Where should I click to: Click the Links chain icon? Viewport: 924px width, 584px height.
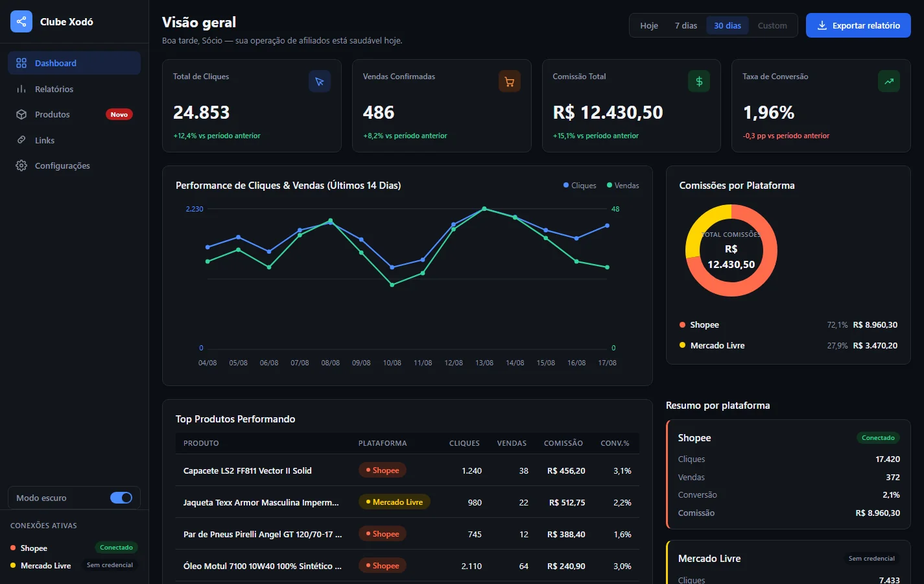21,140
